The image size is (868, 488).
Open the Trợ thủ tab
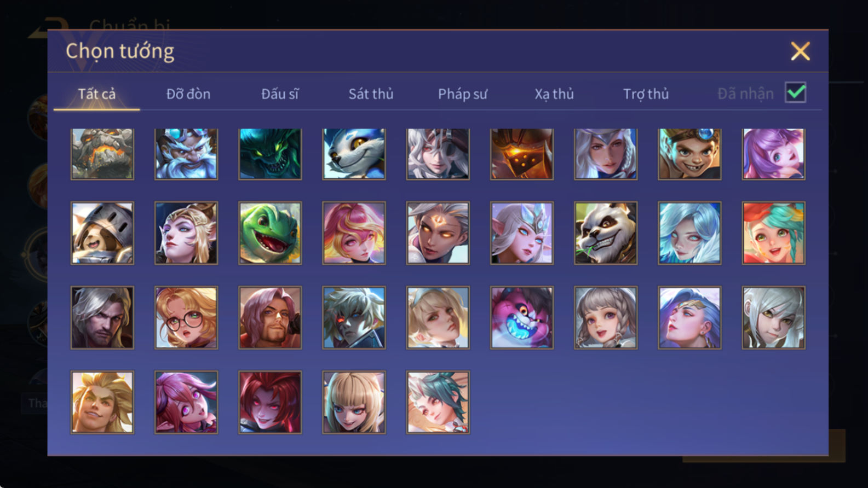646,94
